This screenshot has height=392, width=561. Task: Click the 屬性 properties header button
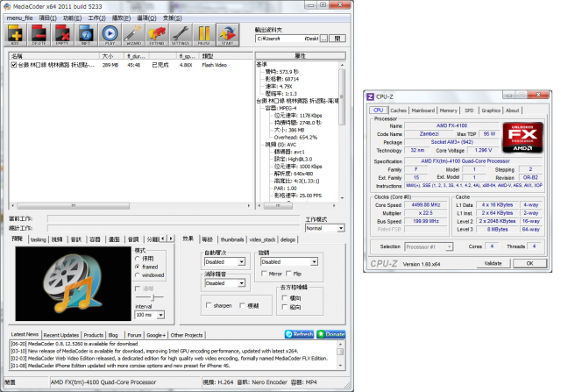coord(300,55)
